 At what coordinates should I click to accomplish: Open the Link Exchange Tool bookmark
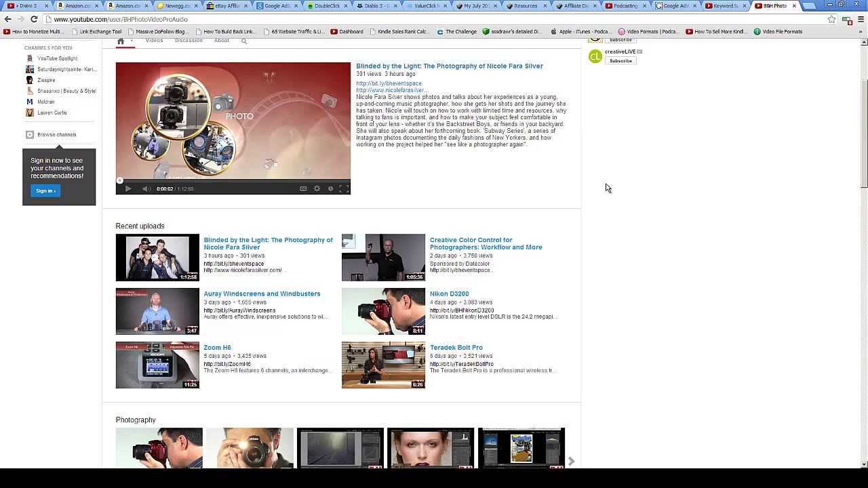[x=96, y=31]
